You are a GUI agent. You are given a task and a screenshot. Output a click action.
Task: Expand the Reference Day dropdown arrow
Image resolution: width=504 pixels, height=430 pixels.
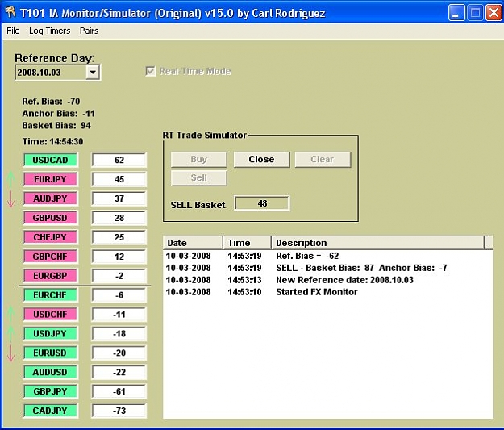pos(93,72)
